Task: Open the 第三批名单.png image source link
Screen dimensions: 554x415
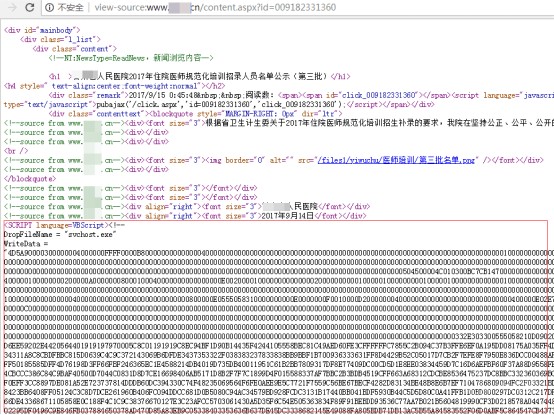Action: pos(396,160)
